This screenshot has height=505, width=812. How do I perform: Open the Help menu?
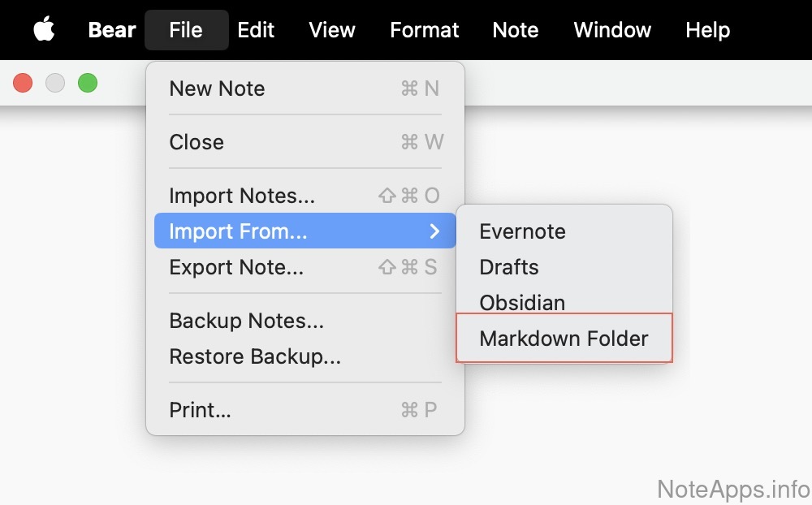(x=707, y=30)
